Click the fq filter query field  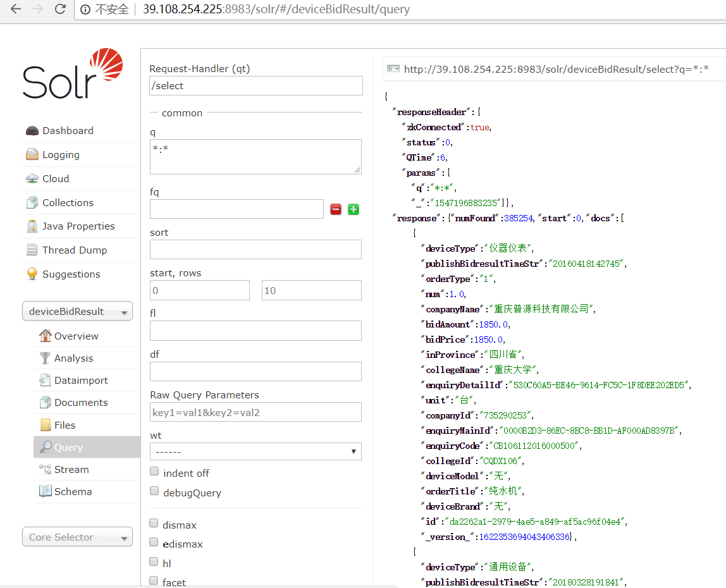[x=237, y=209]
